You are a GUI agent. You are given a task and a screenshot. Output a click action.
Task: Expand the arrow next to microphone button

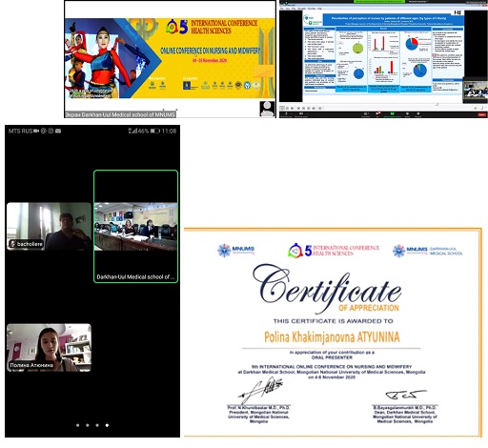click(x=291, y=113)
